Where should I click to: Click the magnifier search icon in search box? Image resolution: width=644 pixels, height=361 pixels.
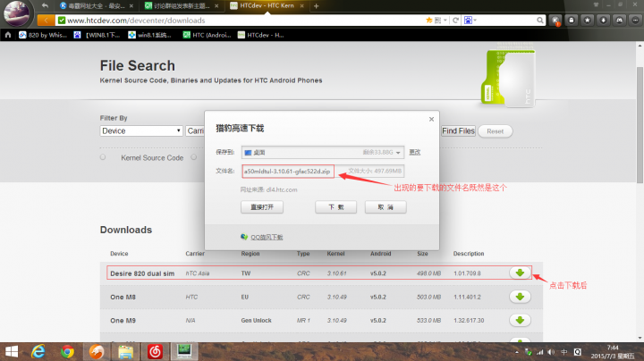click(540, 20)
